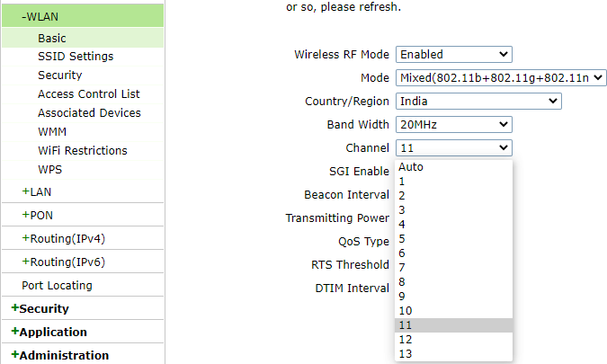Image resolution: width=607 pixels, height=364 pixels.
Task: Expand the +PON section
Action: (x=38, y=215)
